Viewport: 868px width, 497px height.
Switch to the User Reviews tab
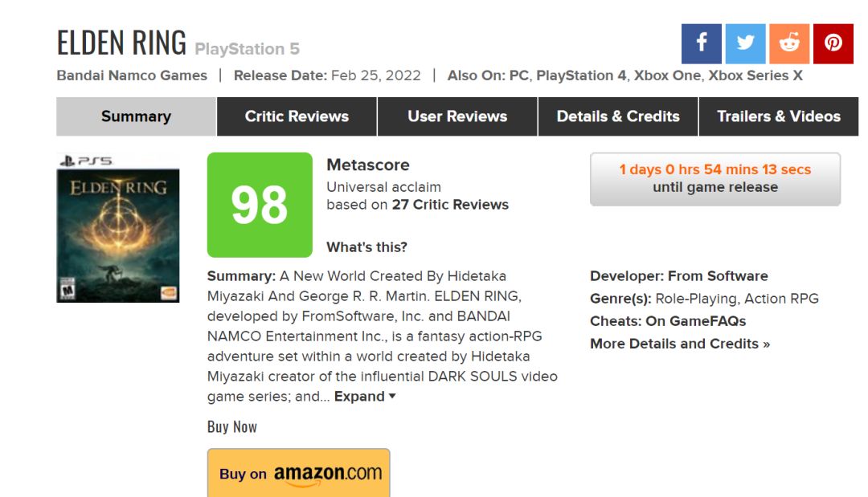tap(457, 116)
